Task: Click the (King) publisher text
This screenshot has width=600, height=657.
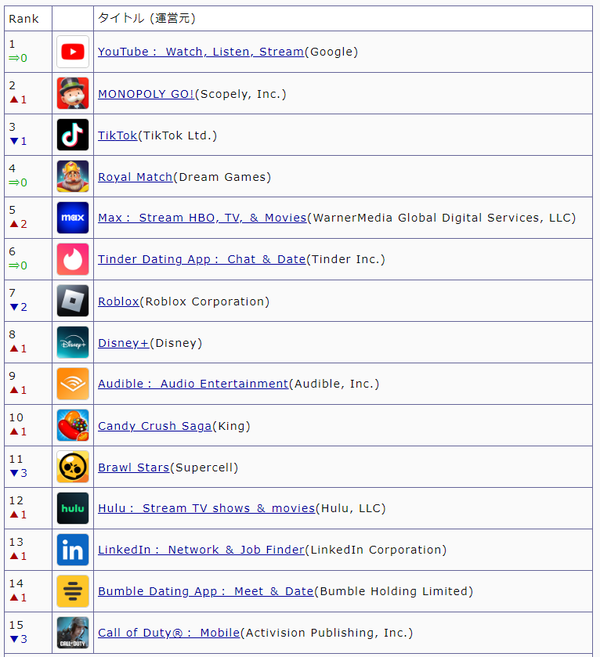Action: [231, 426]
